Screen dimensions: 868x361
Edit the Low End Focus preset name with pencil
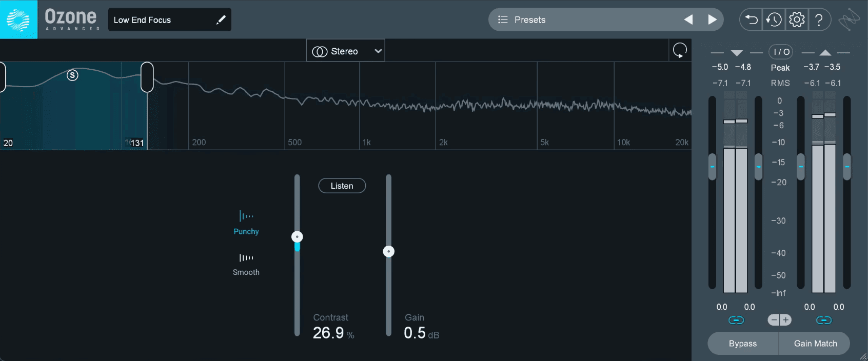(x=221, y=20)
